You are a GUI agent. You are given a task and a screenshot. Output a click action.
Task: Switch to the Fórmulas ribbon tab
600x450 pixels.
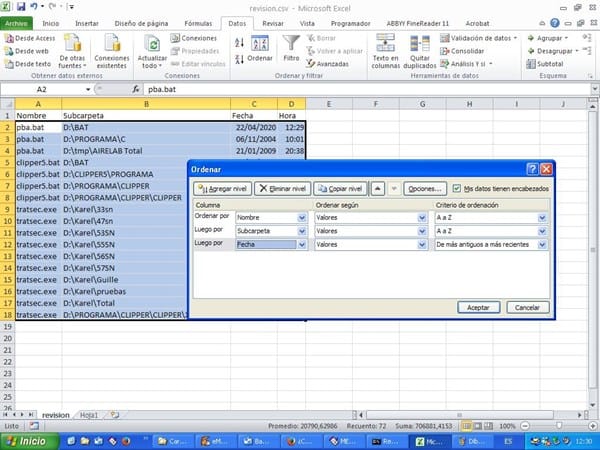(x=198, y=21)
